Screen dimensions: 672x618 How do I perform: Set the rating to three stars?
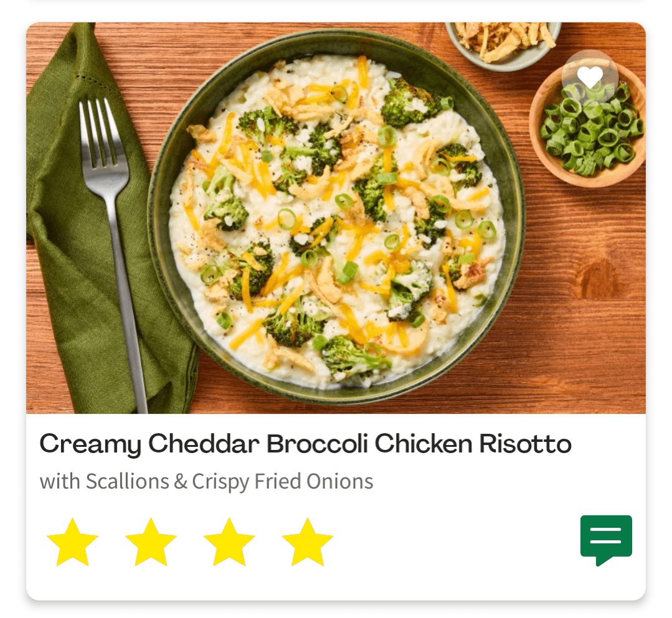tap(229, 542)
